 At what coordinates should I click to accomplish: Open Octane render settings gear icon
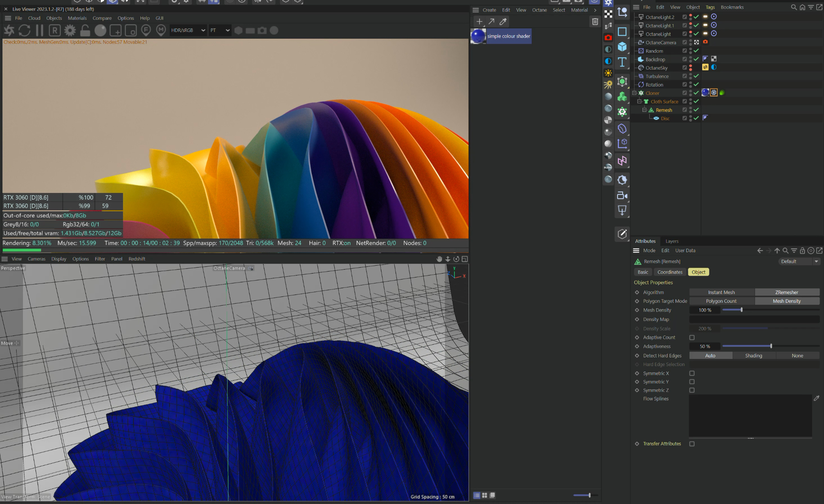coord(70,30)
